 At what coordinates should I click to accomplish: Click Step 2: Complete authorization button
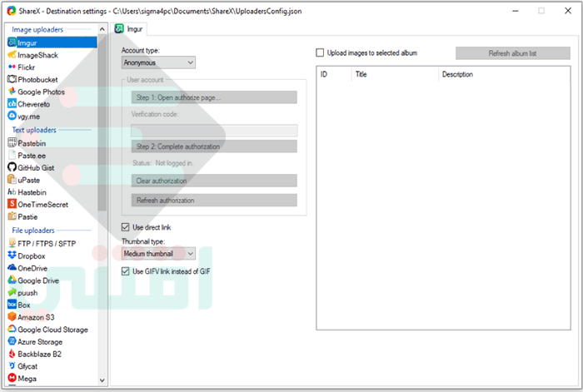point(214,146)
